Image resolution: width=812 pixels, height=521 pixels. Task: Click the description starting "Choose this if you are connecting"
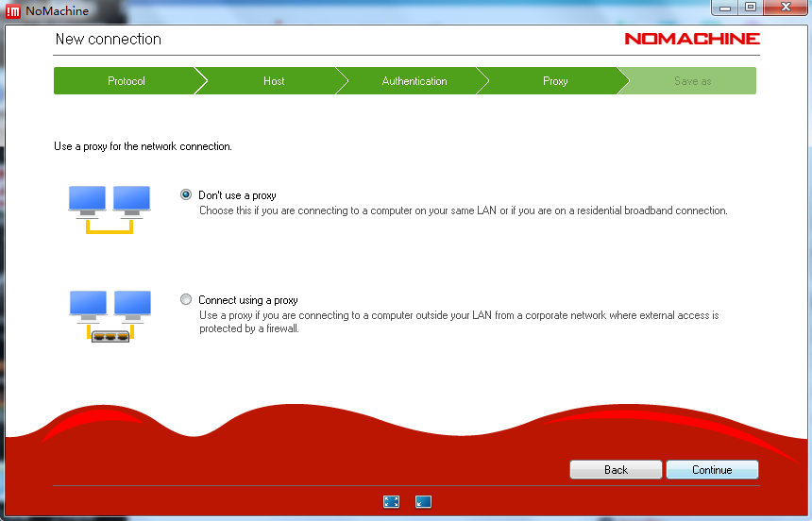click(464, 210)
